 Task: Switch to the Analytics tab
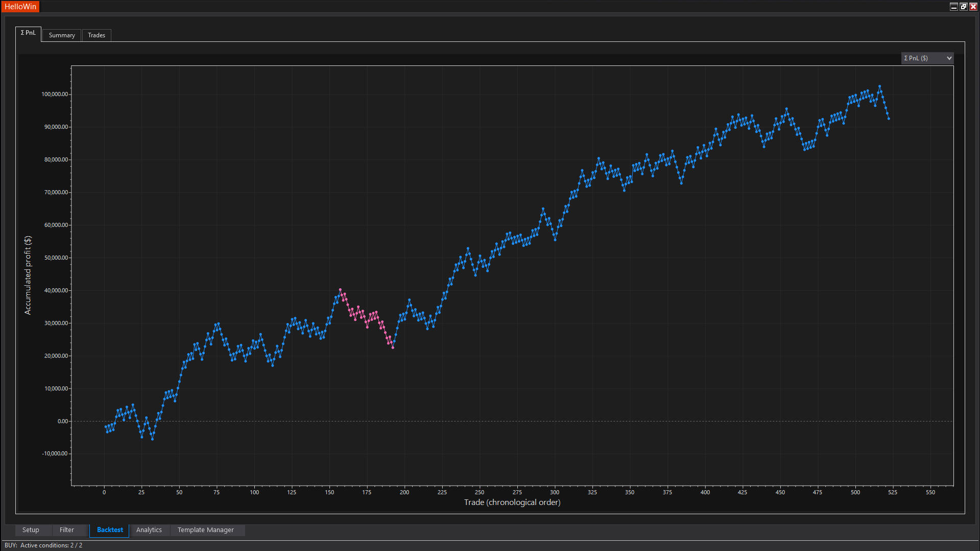pos(149,530)
